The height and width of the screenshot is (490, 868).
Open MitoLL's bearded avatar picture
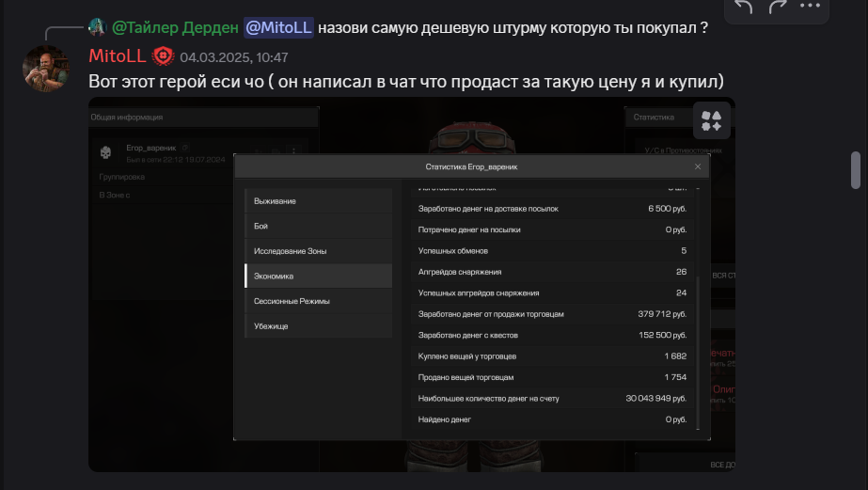click(x=46, y=68)
